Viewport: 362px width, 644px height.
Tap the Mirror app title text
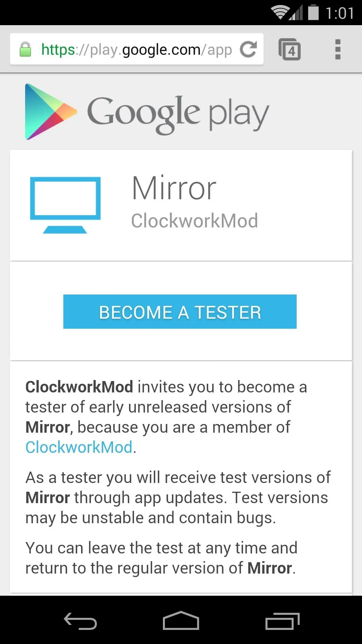[174, 188]
